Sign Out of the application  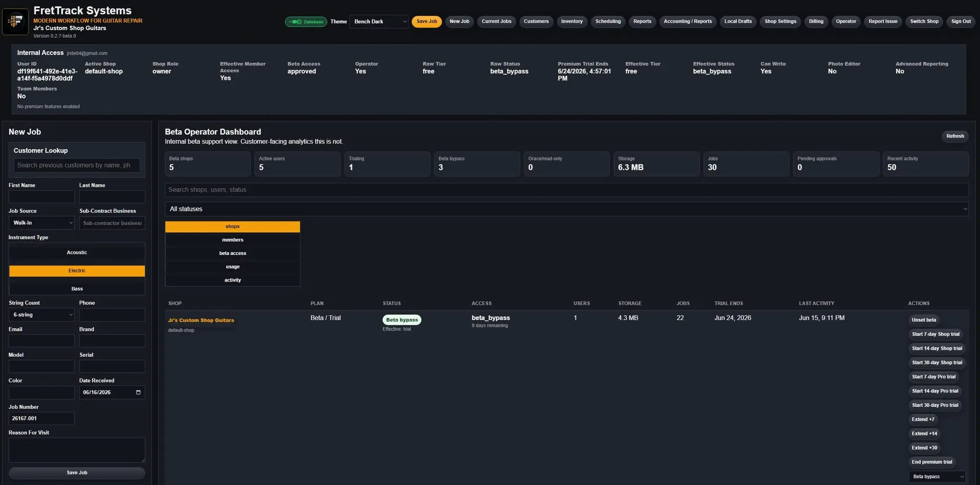click(961, 22)
